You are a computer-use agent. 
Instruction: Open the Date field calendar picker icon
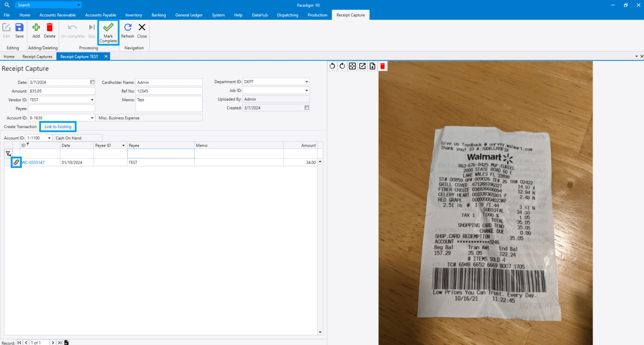pos(92,82)
